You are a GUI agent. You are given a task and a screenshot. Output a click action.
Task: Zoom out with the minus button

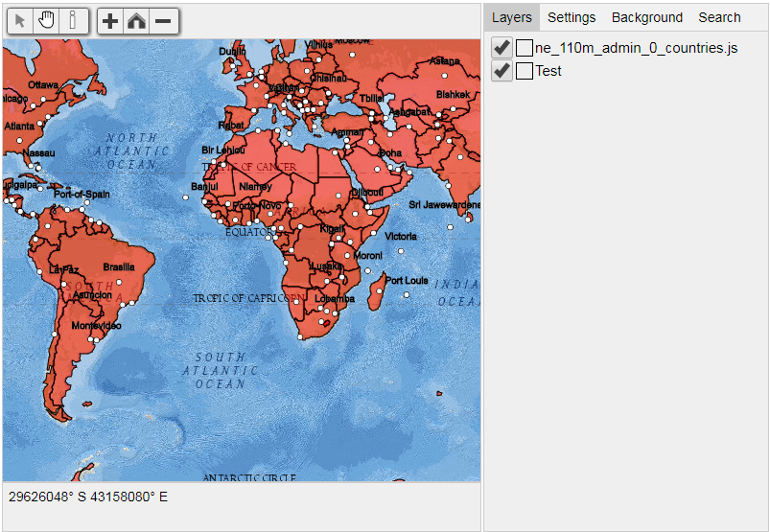point(164,20)
